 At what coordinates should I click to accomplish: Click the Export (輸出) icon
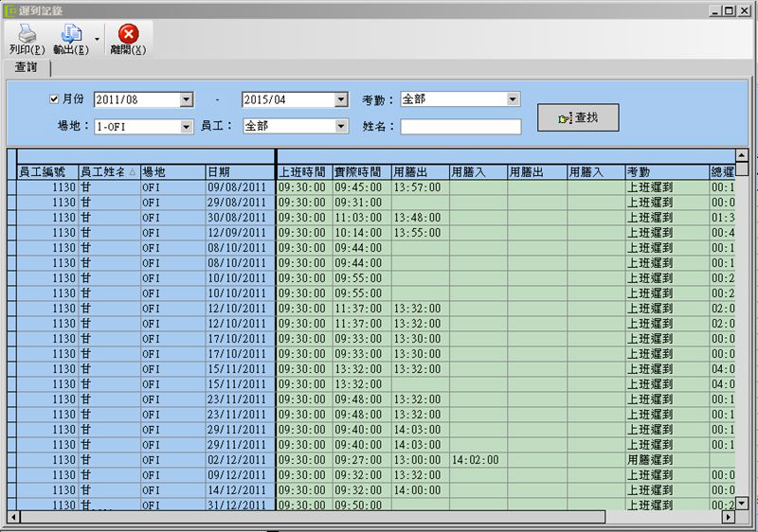71,34
